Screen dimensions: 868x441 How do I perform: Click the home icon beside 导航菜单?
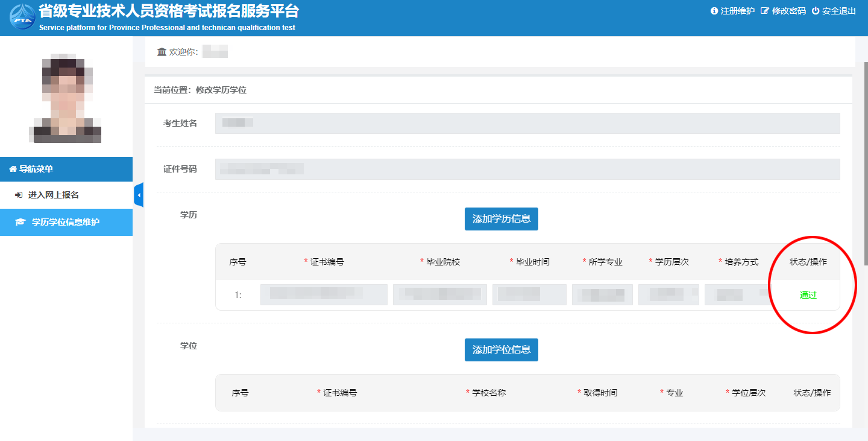[x=13, y=170]
